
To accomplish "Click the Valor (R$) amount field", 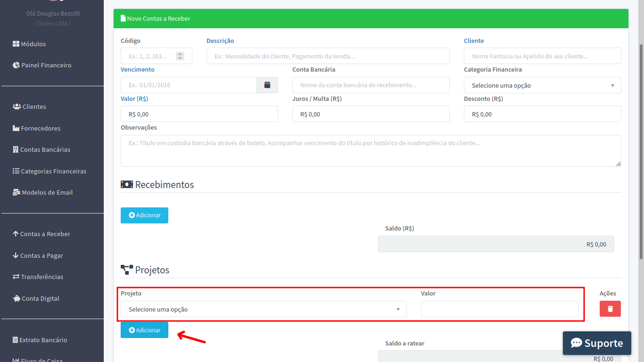I will pos(199,114).
